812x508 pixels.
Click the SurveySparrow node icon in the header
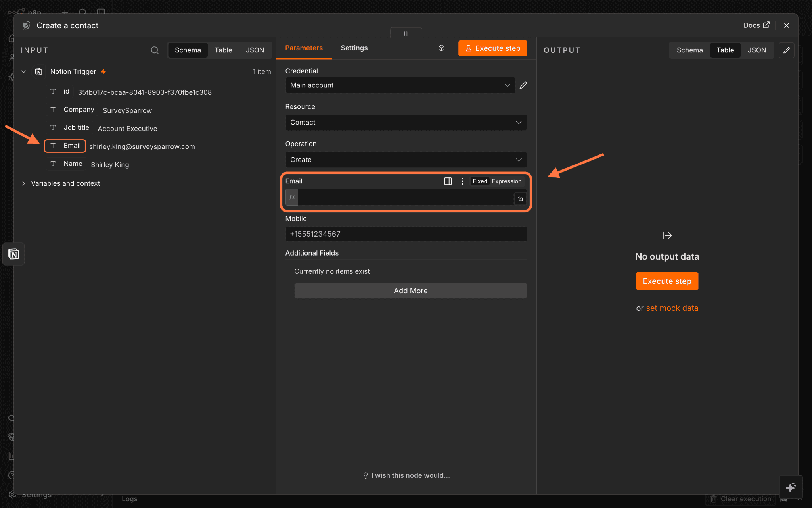[x=26, y=25]
